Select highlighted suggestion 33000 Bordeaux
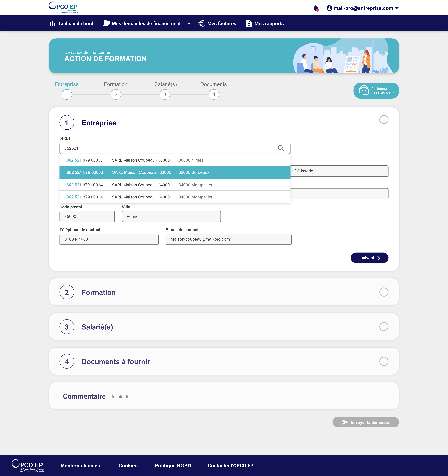Screen dimensions: 448x476 [x=175, y=172]
